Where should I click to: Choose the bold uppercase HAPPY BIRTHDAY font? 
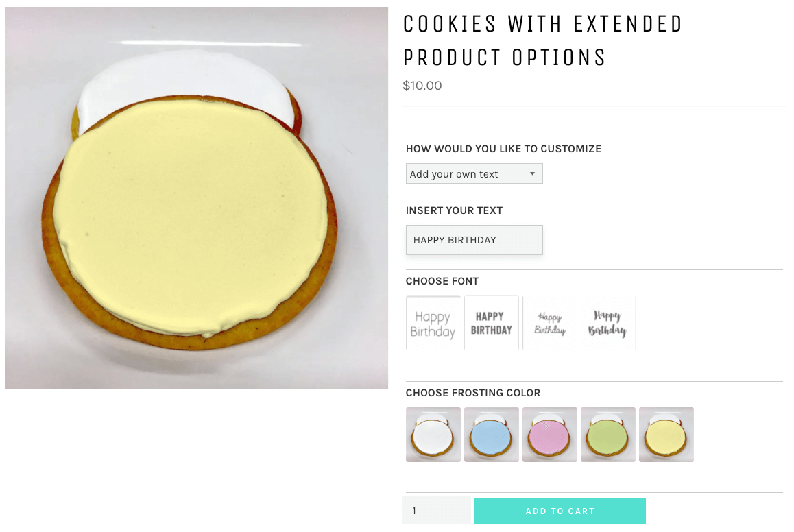point(492,323)
